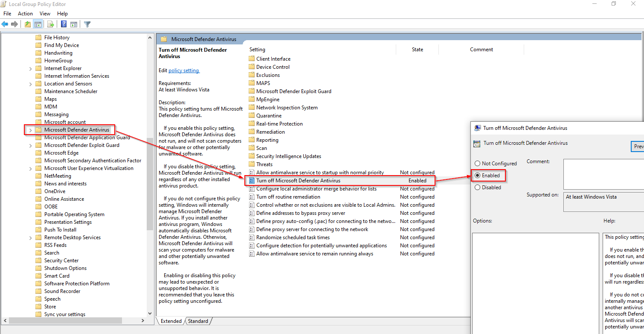
Task: Click the File History folder icon in tree
Action: (38, 38)
